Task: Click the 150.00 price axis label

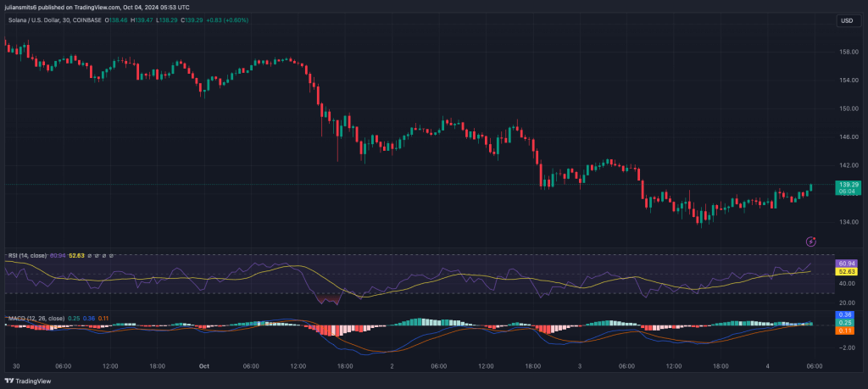Action: 849,108
